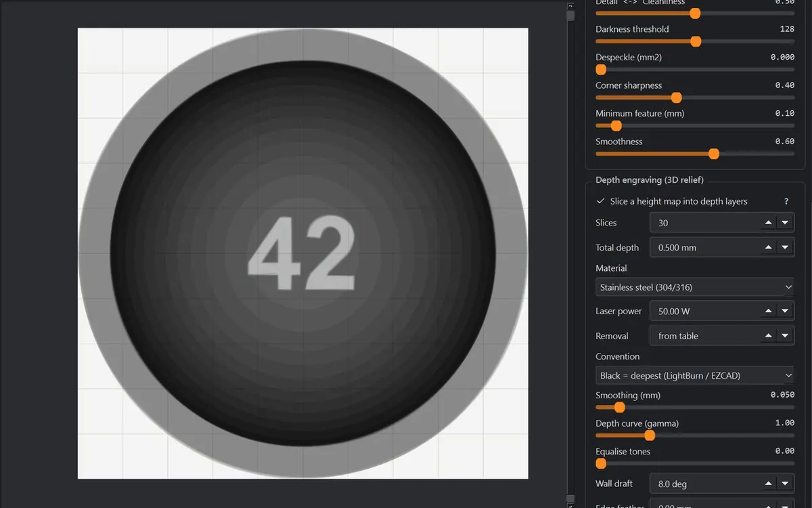Click the Depth curve value 1.00
Viewport: 812px width, 508px height.
point(785,423)
